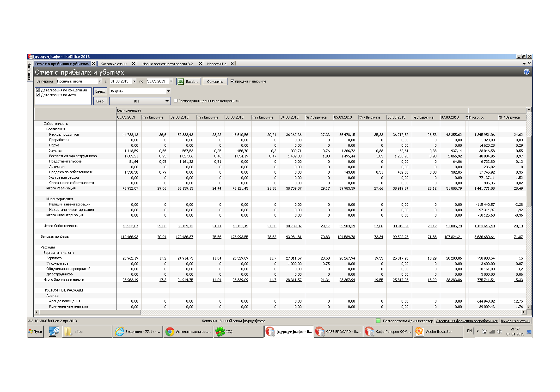Screen dimensions: 560x392
Task: Open the 31.03.2013 end date dropdown
Action: [171, 81]
